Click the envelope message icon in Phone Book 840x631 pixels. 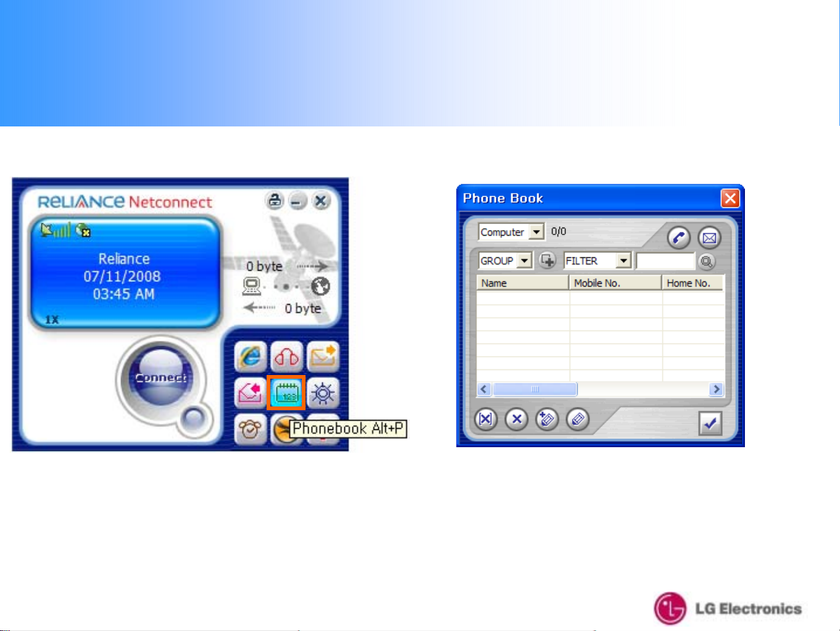[x=710, y=237]
